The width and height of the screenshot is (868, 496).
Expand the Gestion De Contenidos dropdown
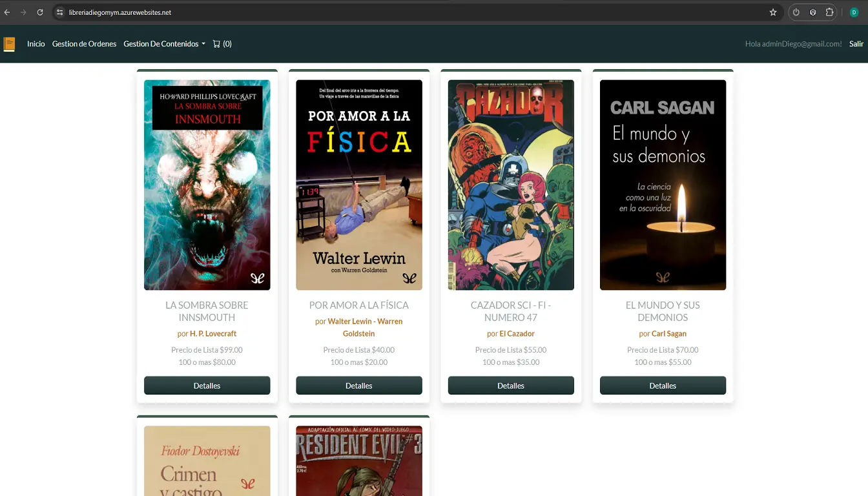tap(164, 44)
